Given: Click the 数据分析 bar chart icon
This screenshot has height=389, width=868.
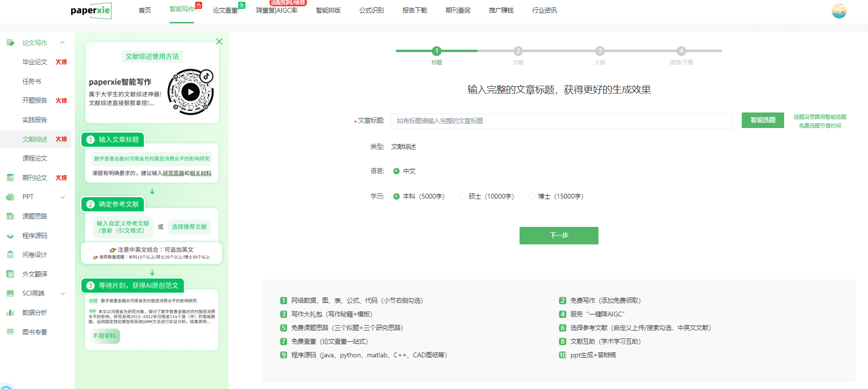Looking at the screenshot, I should tap(10, 313).
